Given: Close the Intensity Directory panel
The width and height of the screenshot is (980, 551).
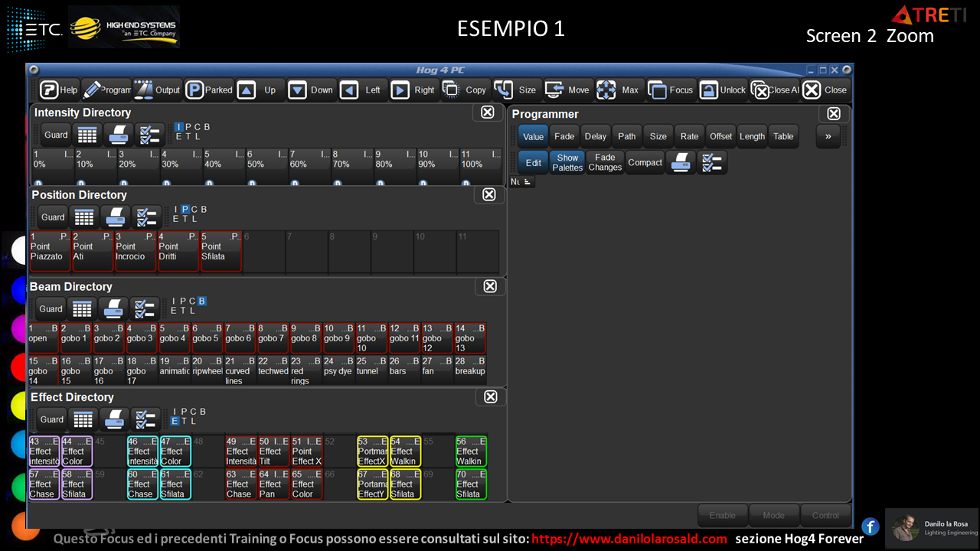Looking at the screenshot, I should point(487,112).
